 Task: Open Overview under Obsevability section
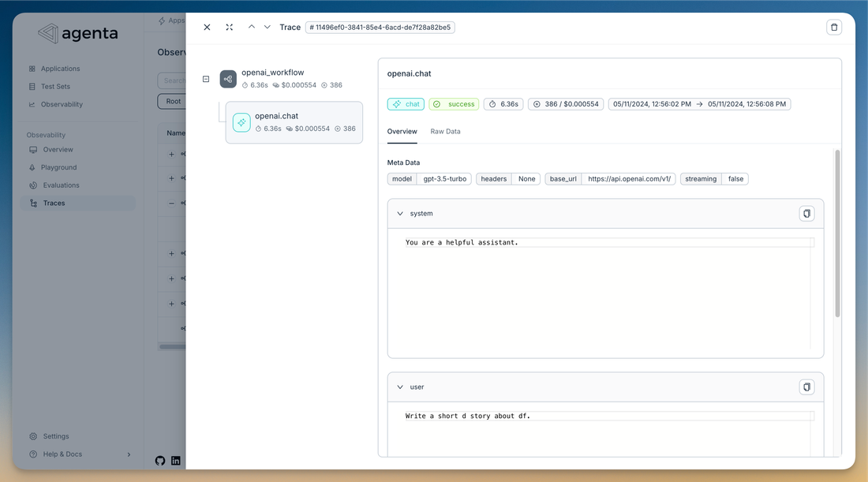[x=58, y=149]
